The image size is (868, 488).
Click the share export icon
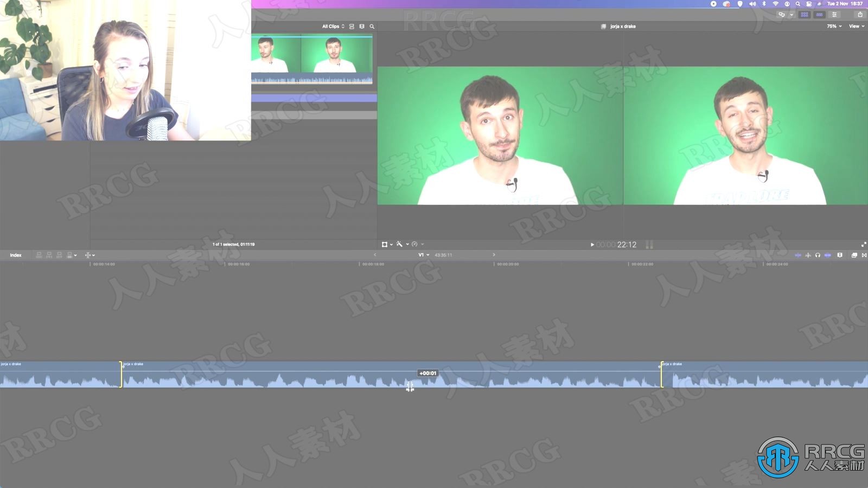[x=860, y=15]
